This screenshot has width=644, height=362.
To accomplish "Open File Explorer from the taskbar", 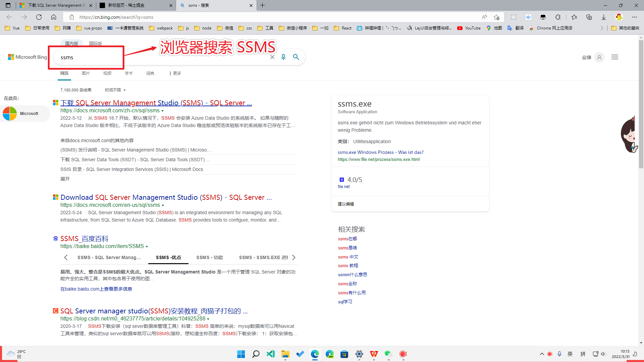I will [x=285, y=354].
